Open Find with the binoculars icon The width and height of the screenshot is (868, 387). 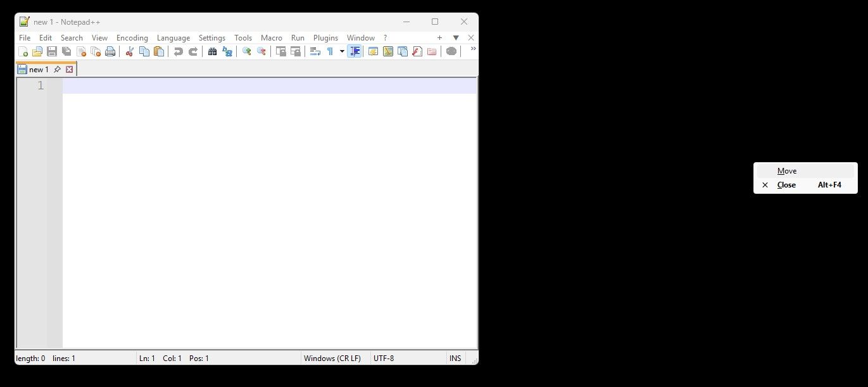coord(213,51)
